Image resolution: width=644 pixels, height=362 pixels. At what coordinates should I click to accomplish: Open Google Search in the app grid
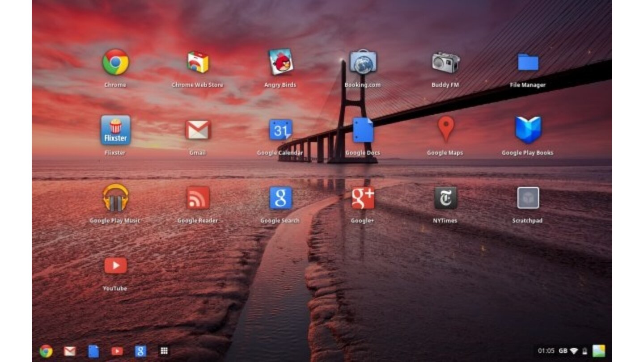tap(280, 198)
